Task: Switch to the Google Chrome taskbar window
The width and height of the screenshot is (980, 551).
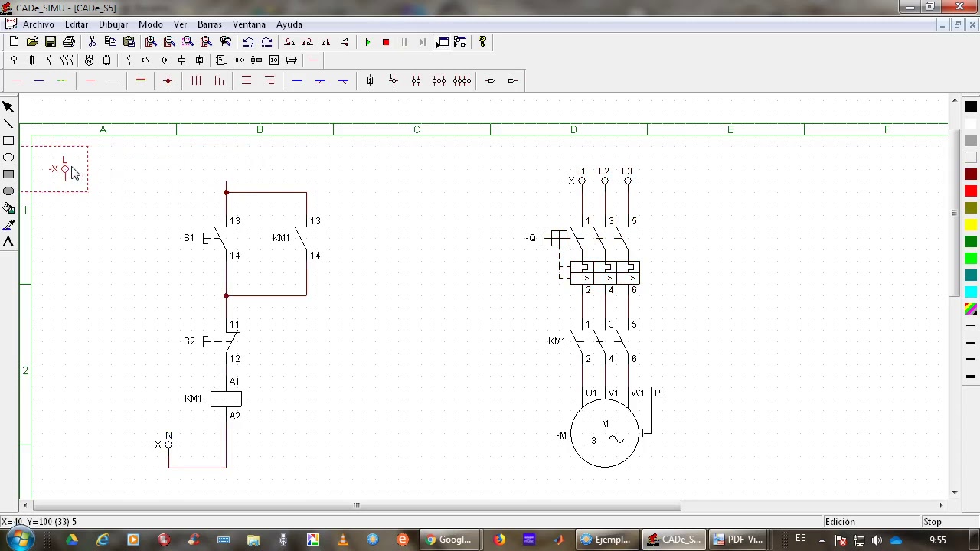Action: 449,540
